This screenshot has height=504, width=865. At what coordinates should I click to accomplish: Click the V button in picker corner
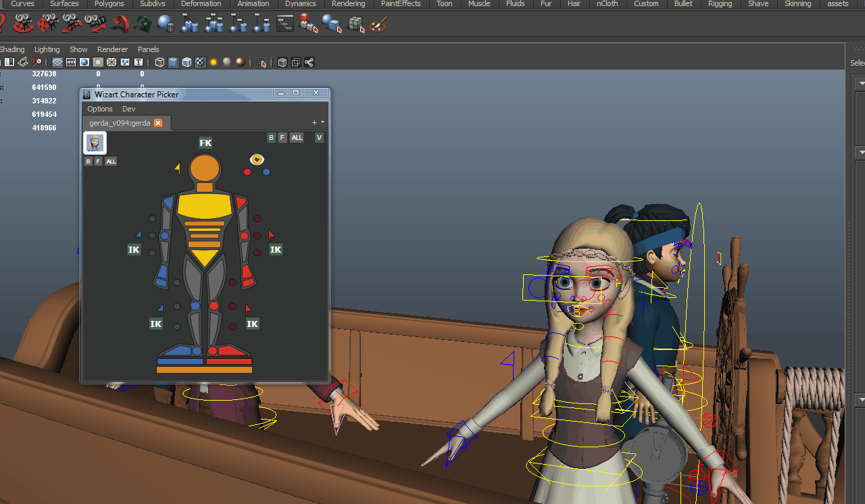[319, 138]
